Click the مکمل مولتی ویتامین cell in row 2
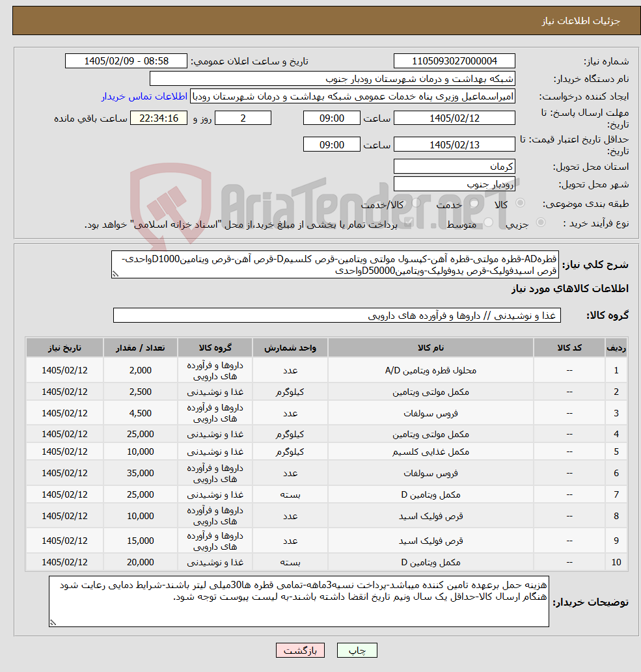The image size is (641, 672). 430,392
